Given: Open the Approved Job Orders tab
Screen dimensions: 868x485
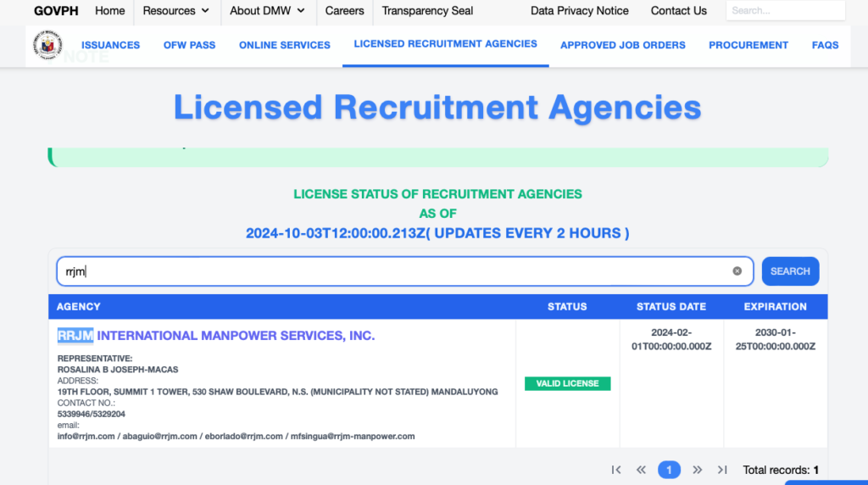Looking at the screenshot, I should point(623,46).
